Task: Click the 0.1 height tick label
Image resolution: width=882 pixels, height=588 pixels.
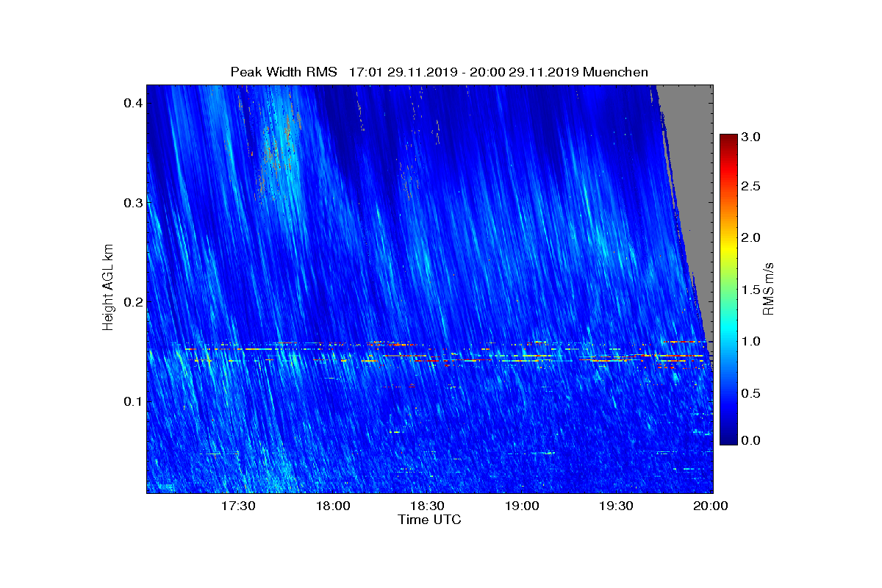Action: pos(132,401)
